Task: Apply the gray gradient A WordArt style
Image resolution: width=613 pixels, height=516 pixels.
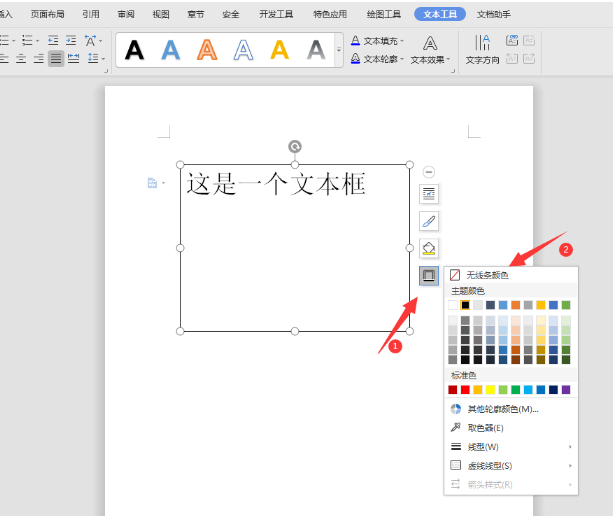Action: pyautogui.click(x=316, y=50)
